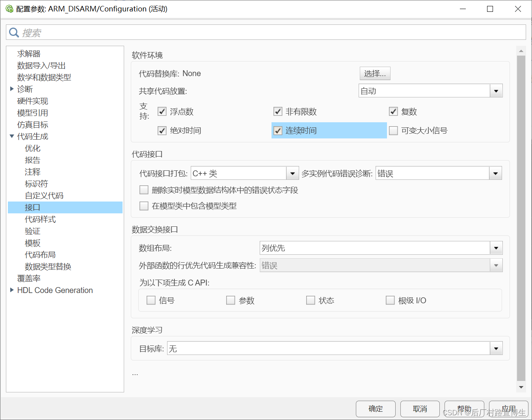
Task: Open the 求解器 settings page
Action: pos(29,54)
